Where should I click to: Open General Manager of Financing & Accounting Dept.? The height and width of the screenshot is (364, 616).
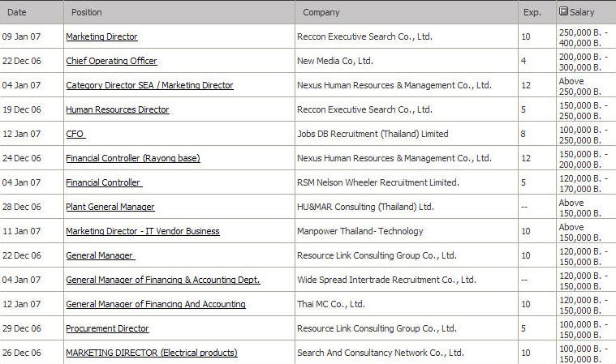pyautogui.click(x=163, y=280)
